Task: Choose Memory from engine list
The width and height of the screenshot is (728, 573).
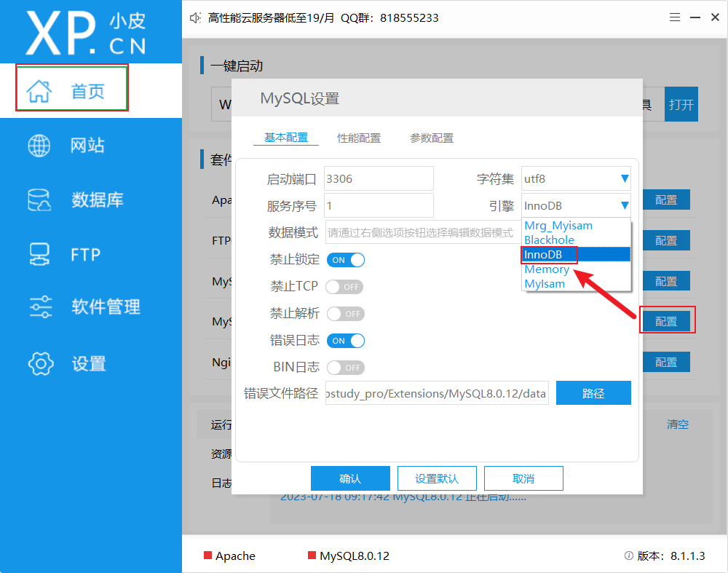Action: (x=576, y=269)
